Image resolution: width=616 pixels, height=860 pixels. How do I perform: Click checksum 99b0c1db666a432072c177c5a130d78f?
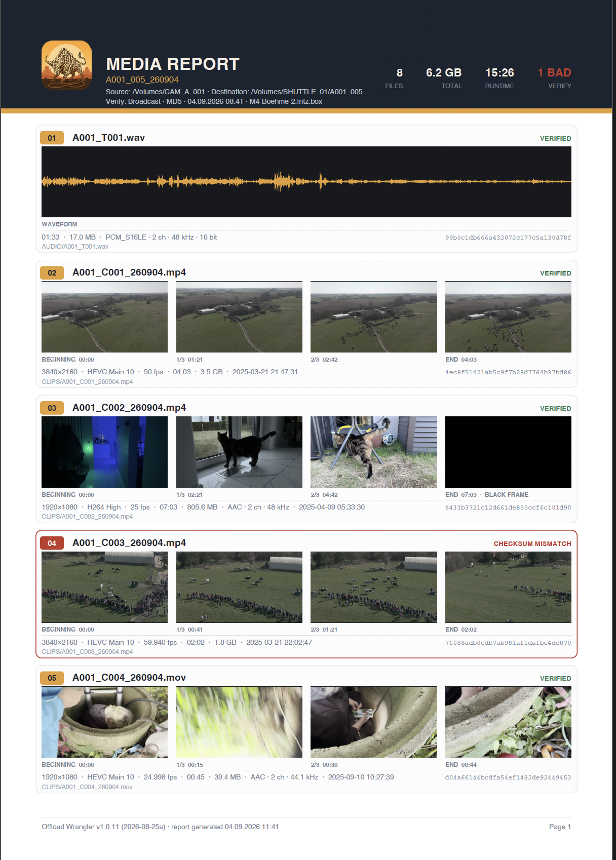click(x=508, y=238)
